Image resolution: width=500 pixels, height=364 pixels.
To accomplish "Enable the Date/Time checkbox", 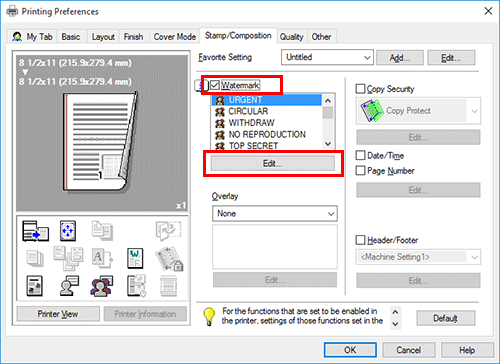I will coord(360,155).
